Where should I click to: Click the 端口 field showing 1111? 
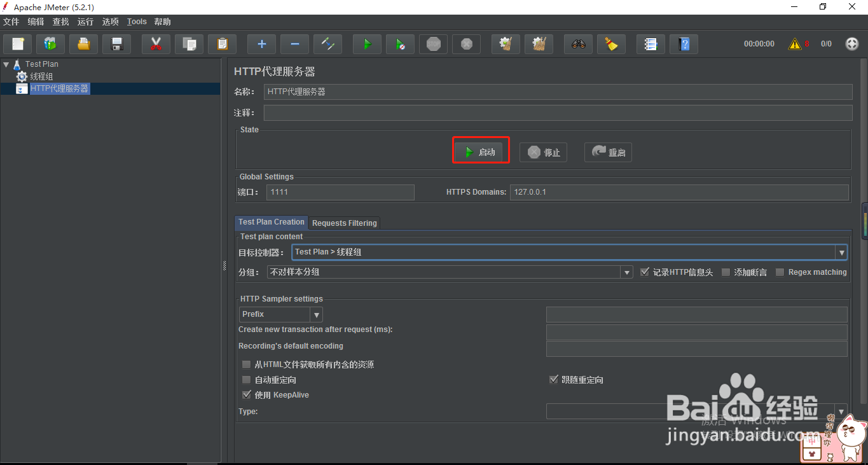(x=340, y=192)
